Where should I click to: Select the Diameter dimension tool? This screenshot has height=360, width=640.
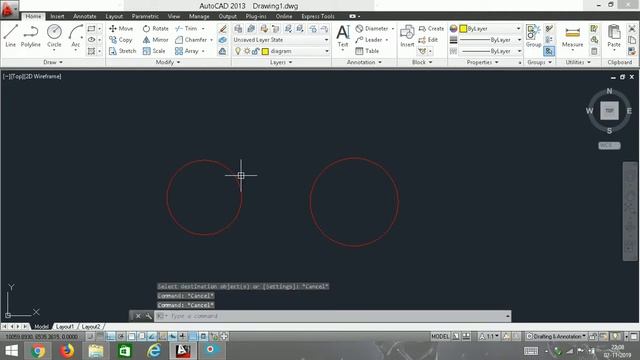pyautogui.click(x=372, y=29)
